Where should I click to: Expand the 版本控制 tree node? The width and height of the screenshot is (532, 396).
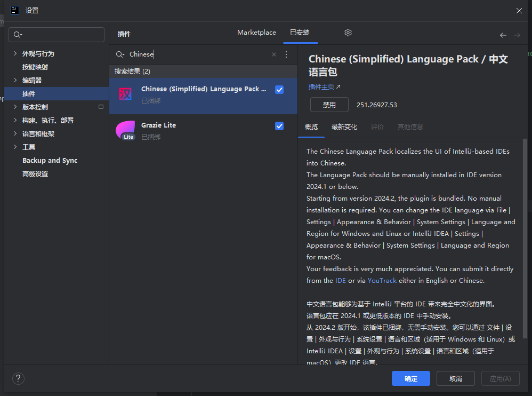(x=15, y=107)
